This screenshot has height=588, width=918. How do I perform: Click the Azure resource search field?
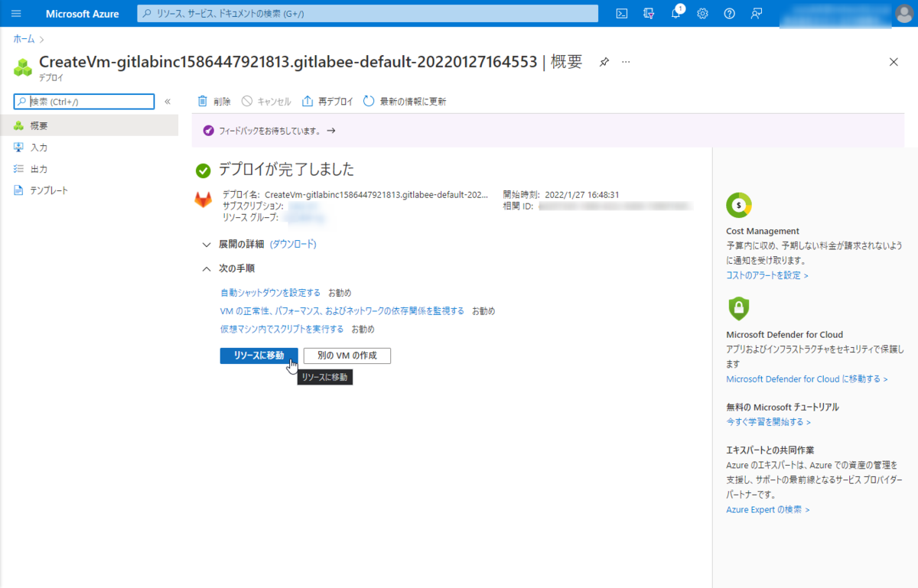tap(367, 13)
